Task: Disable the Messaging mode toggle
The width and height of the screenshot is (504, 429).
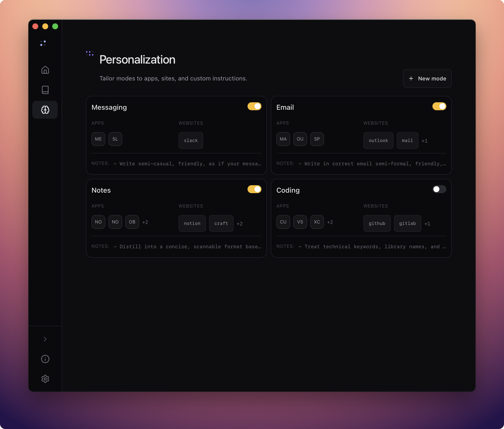Action: pos(254,107)
